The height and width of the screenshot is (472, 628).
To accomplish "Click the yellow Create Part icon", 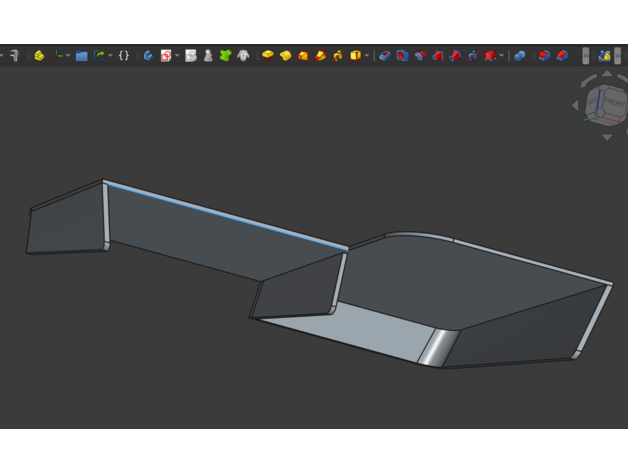I will coord(39,56).
